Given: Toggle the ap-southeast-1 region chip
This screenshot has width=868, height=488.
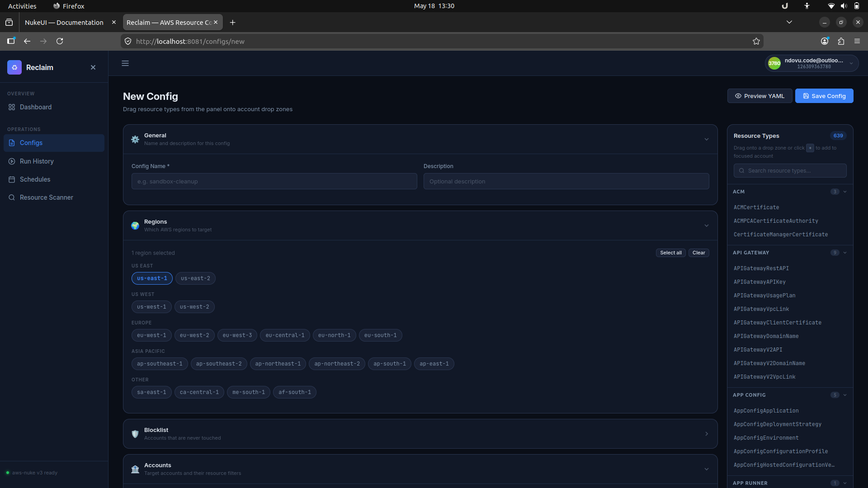Looking at the screenshot, I should click(160, 364).
